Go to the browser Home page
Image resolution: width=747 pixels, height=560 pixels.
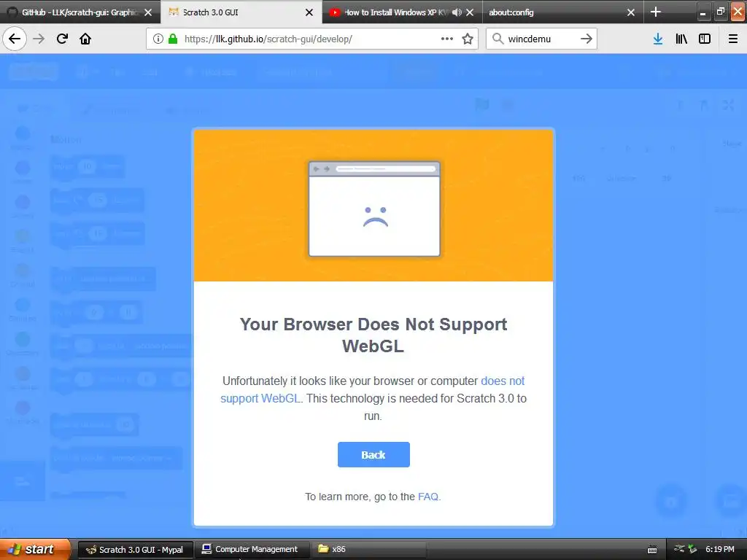pos(85,39)
